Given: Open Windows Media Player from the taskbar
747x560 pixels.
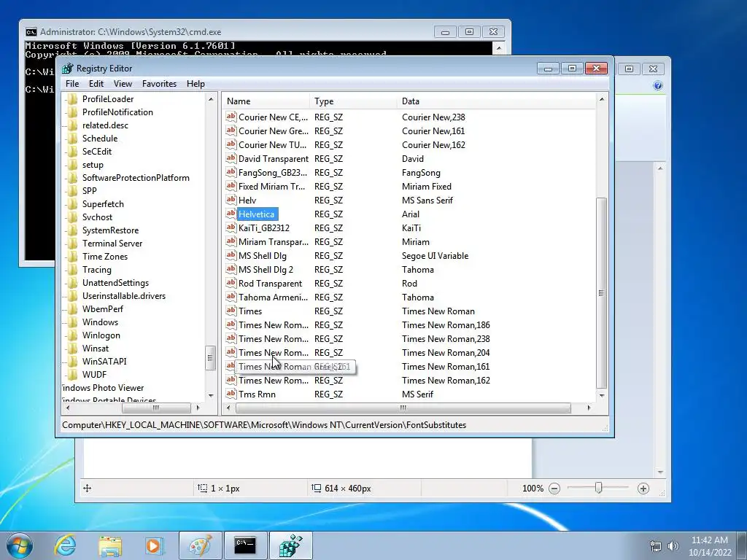Looking at the screenshot, I should coord(155,545).
